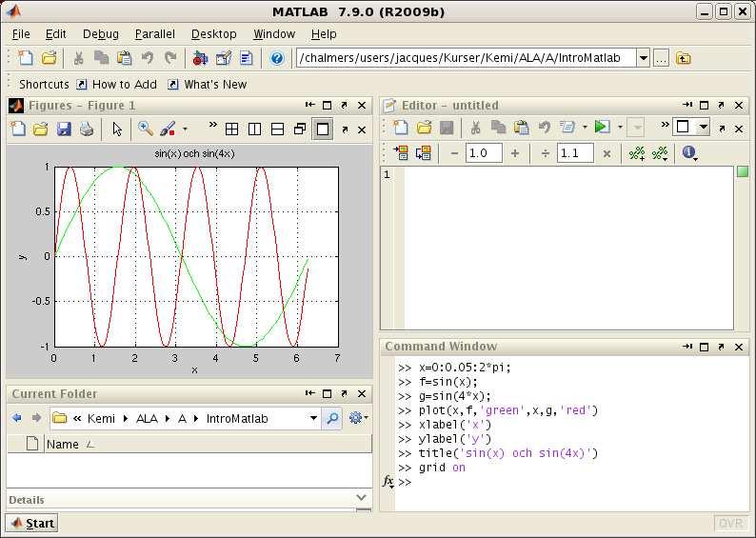Undo icon in main toolbar

point(147,58)
